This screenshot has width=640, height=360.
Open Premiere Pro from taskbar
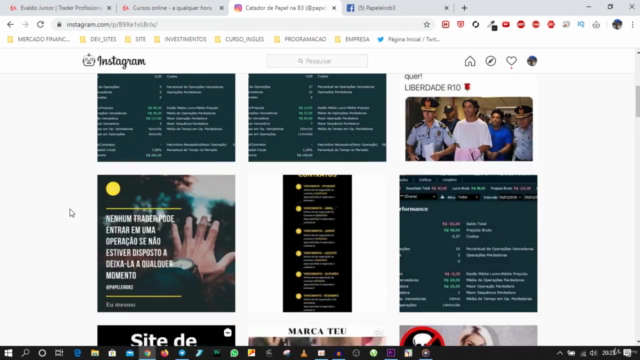coord(391,353)
